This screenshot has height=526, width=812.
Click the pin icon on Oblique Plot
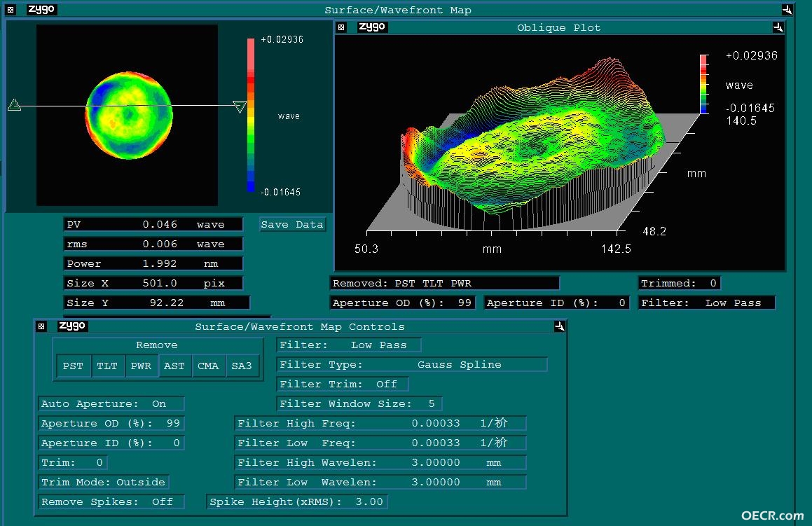(778, 27)
